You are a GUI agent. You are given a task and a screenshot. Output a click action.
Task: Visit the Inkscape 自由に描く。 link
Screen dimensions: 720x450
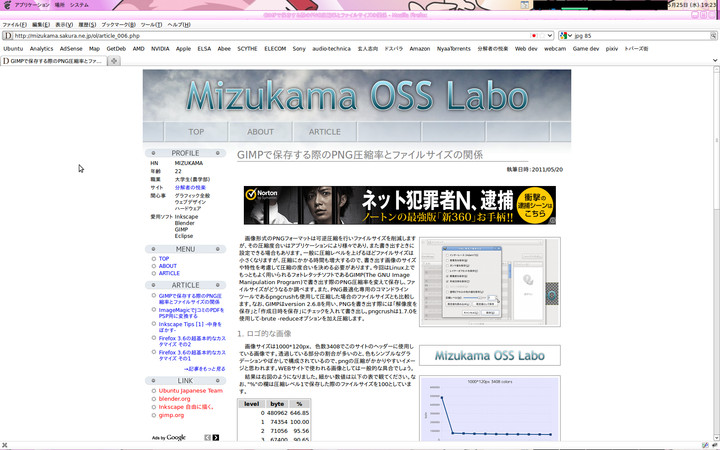[x=186, y=407]
